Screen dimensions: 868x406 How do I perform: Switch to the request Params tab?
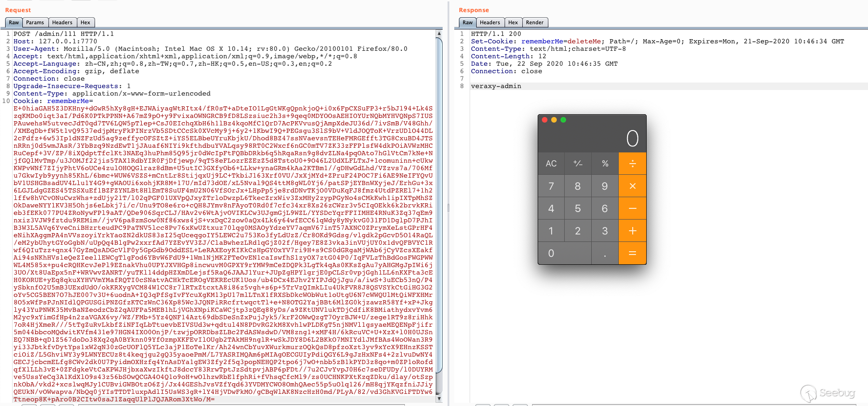coord(35,22)
